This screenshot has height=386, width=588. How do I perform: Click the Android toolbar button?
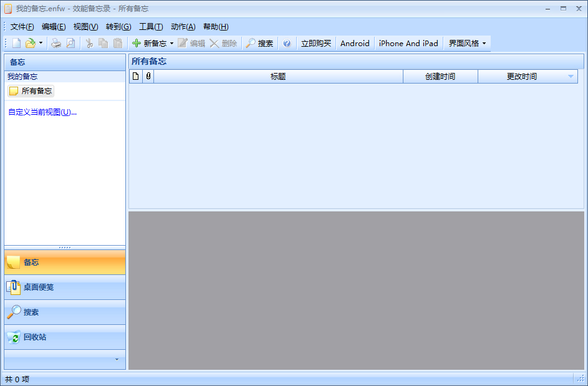pos(355,44)
